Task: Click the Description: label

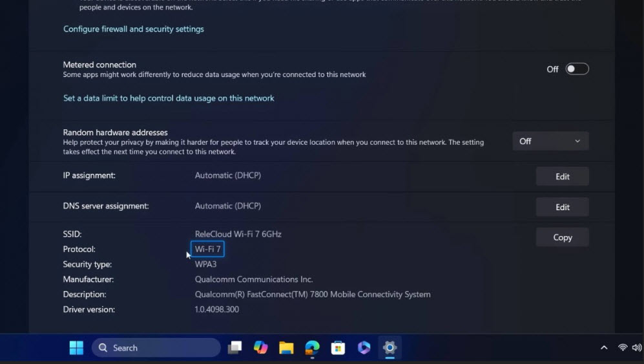Action: coord(84,294)
